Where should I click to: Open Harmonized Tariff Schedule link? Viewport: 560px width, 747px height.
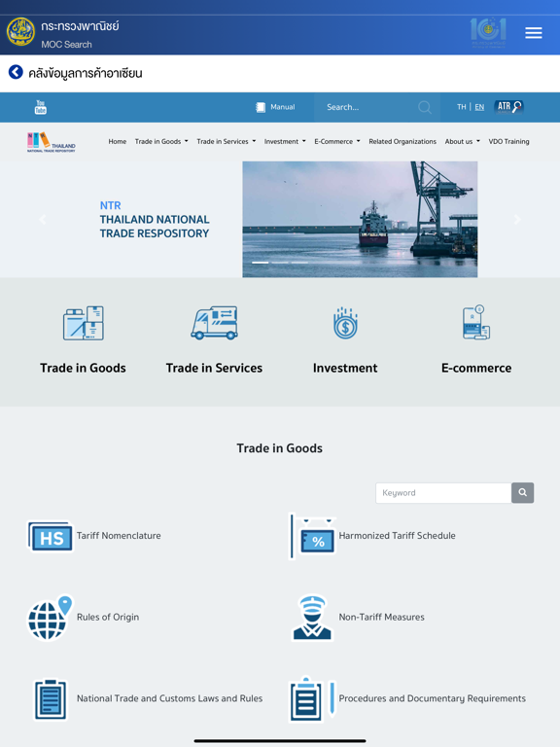tap(397, 536)
